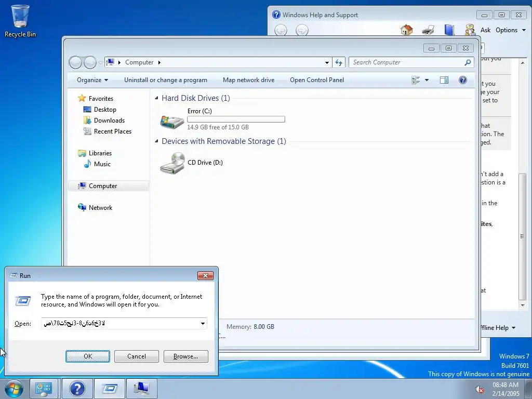Show the preview pane icon
This screenshot has width=532, height=399.
(x=444, y=80)
